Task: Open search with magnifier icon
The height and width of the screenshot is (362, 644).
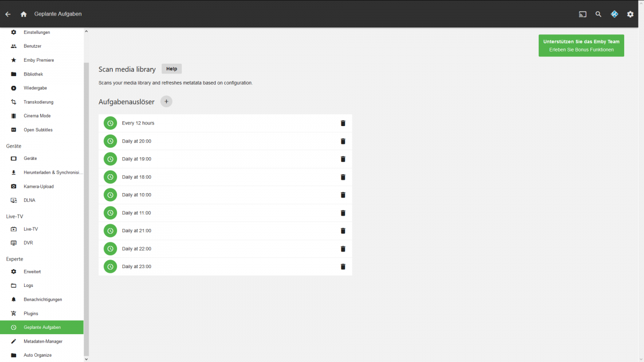Action: point(598,14)
